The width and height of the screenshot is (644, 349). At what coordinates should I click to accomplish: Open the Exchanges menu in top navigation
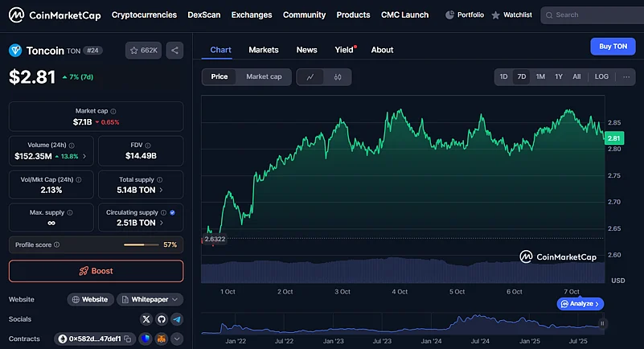point(251,14)
